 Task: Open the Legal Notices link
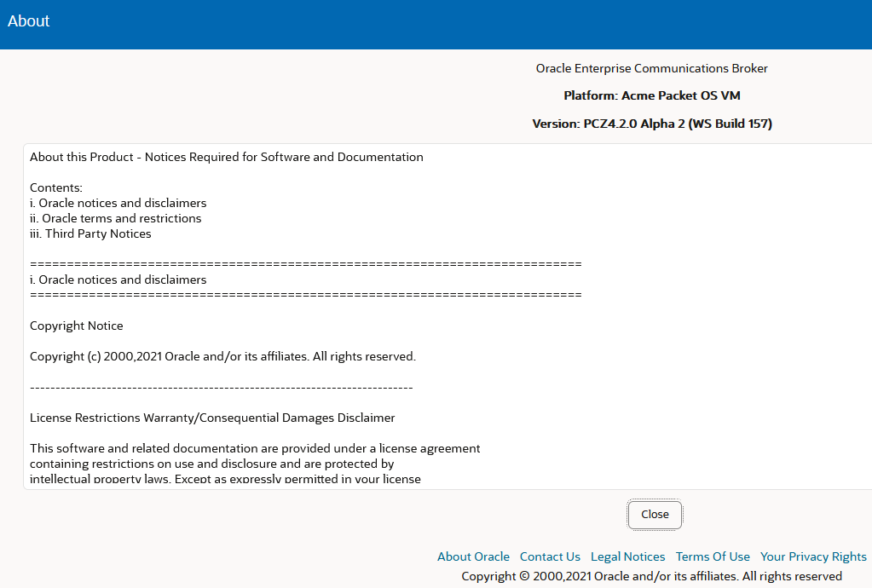(x=628, y=556)
